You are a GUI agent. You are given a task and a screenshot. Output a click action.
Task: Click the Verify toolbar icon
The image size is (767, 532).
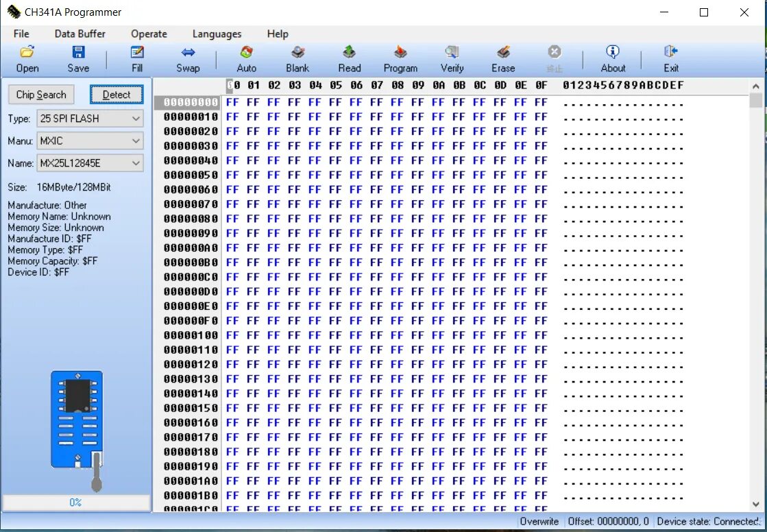coord(452,52)
